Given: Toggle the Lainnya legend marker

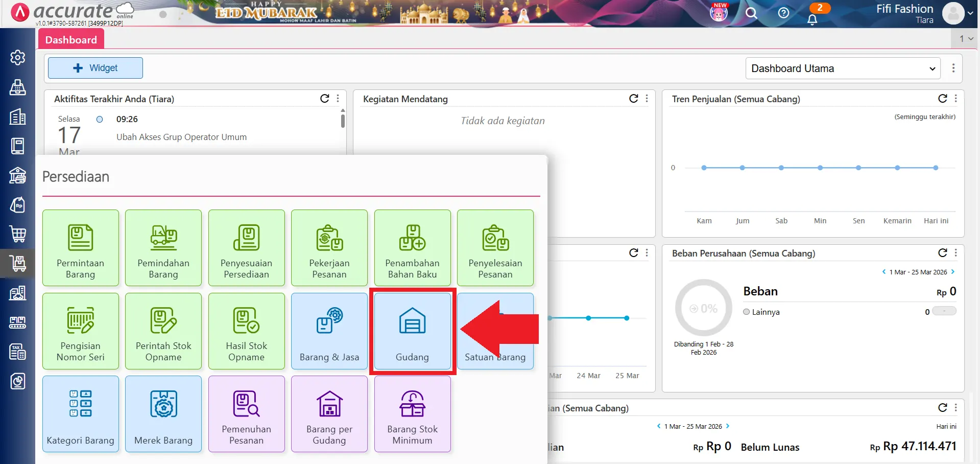Looking at the screenshot, I should [746, 312].
